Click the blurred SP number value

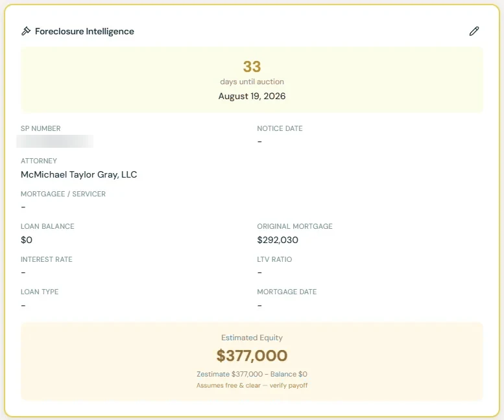(x=55, y=141)
